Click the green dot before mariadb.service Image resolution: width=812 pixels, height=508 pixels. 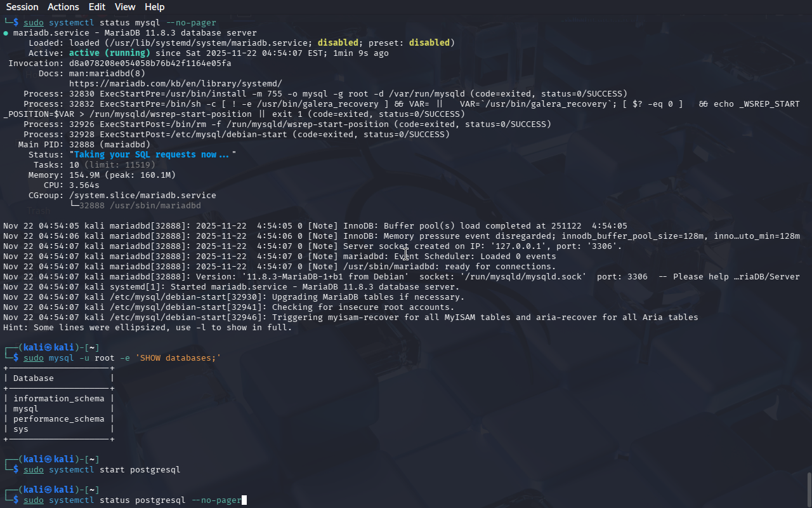coord(6,33)
